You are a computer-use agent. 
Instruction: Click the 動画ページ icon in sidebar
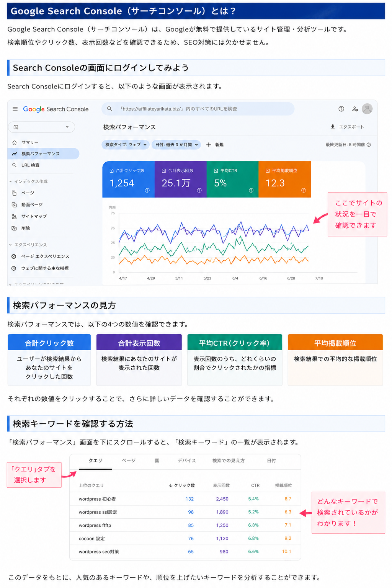pos(14,205)
